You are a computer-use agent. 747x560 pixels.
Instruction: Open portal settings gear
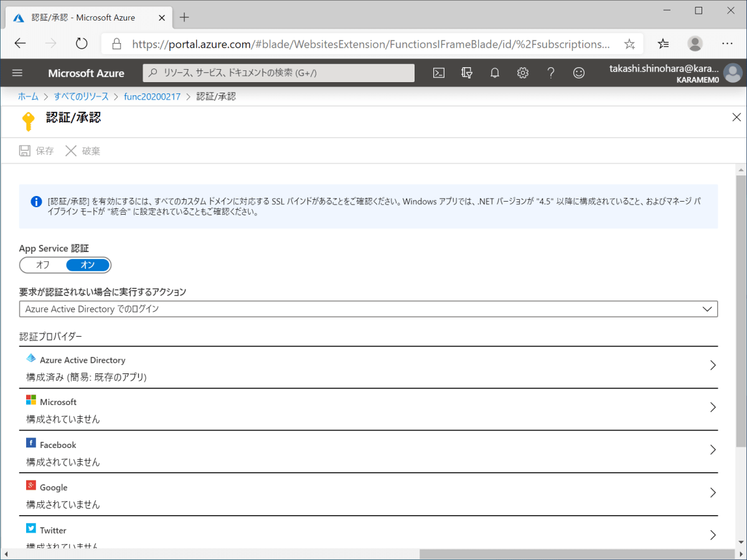click(523, 73)
